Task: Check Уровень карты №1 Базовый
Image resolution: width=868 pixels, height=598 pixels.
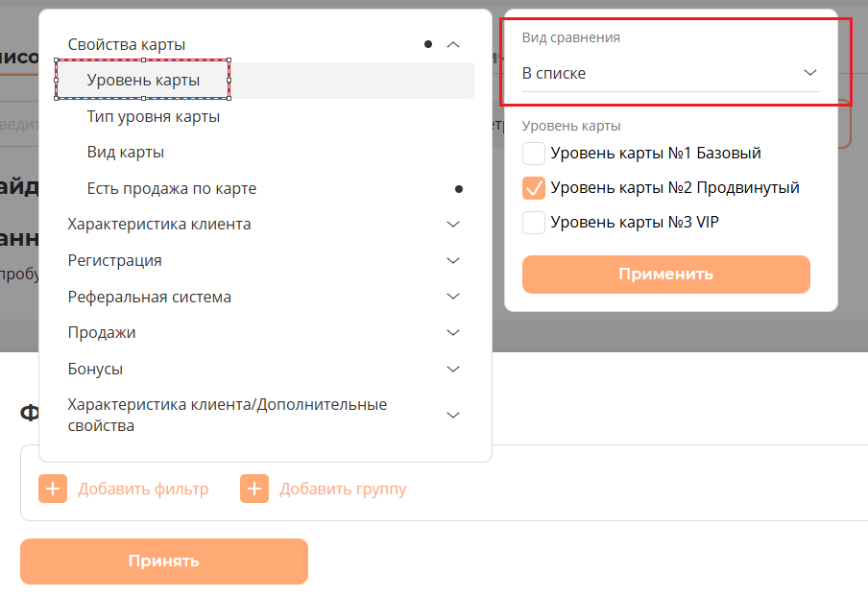Action: pyautogui.click(x=534, y=154)
